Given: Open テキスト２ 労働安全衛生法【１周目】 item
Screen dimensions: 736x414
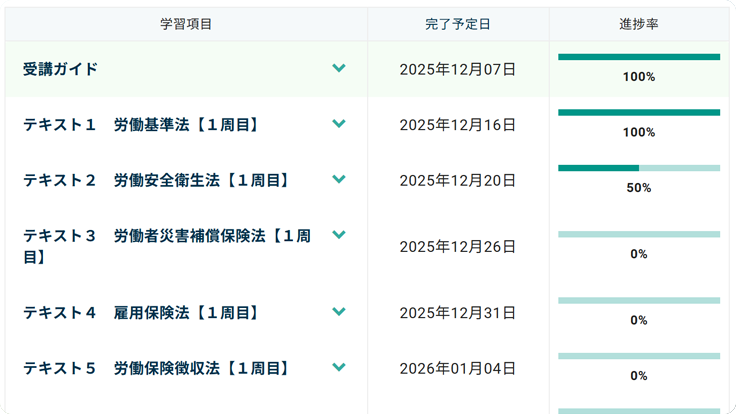Looking at the screenshot, I should click(156, 180).
